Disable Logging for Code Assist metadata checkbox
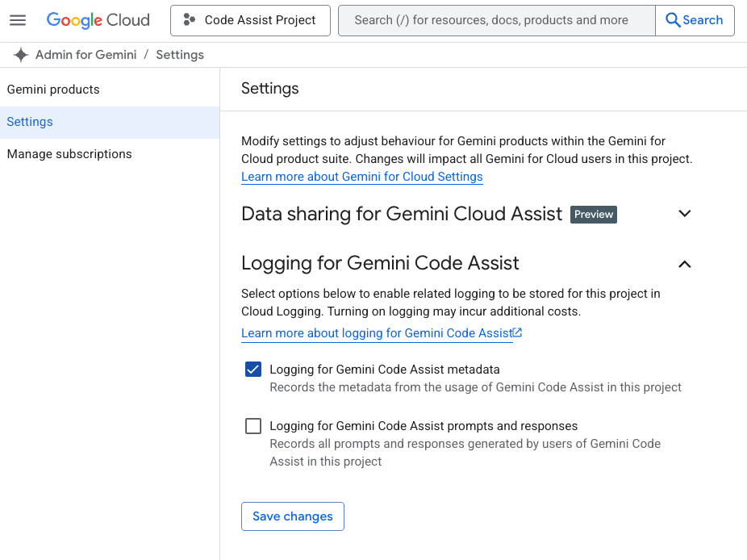747x560 pixels. [253, 370]
